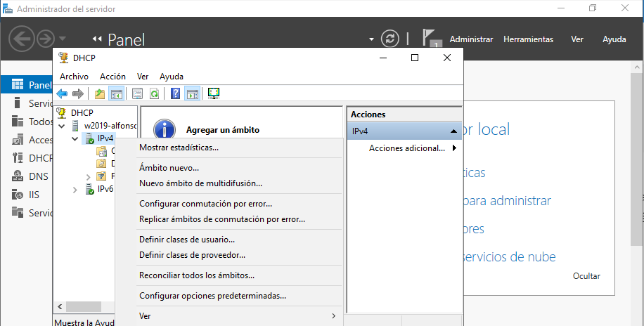
Task: Collapse the w2019-alfonso server node
Action: pyautogui.click(x=62, y=126)
